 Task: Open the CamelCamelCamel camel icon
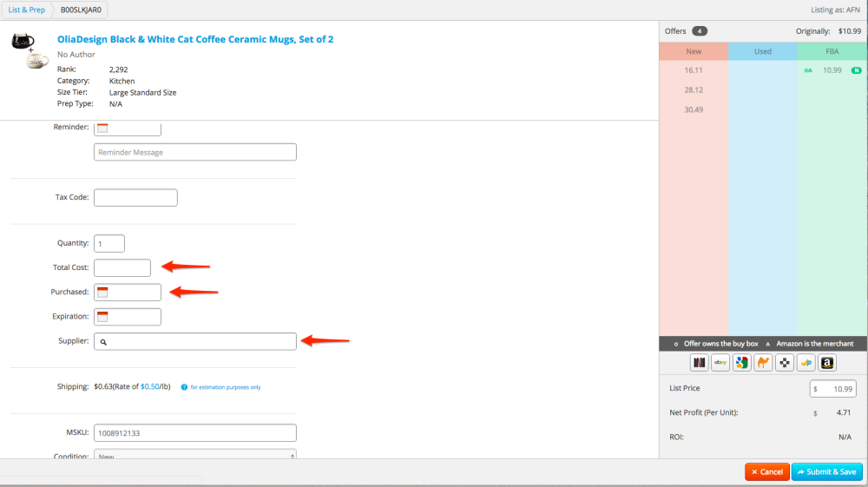coord(763,363)
